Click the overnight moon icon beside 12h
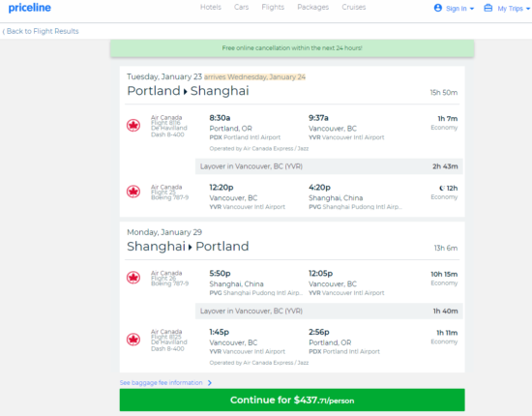This screenshot has width=532, height=416. coord(441,188)
